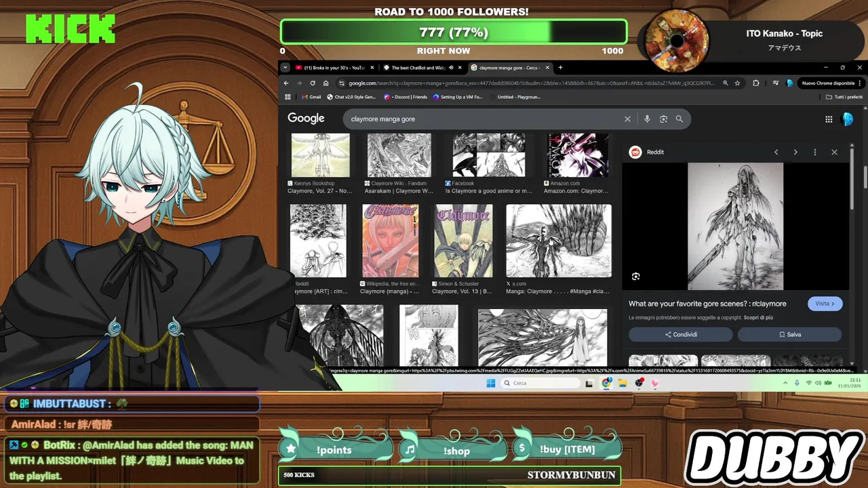The height and width of the screenshot is (488, 868).
Task: Click the page vertical scrollbar
Action: [865, 176]
